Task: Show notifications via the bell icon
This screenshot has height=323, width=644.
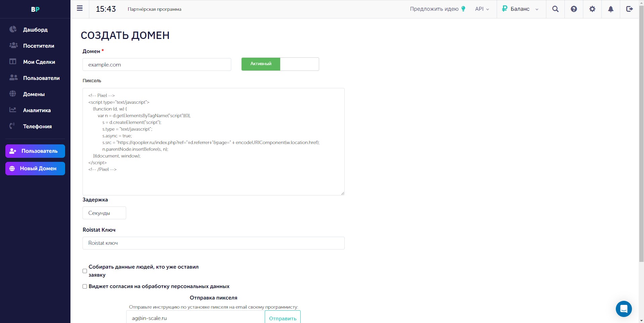Action: pyautogui.click(x=611, y=9)
